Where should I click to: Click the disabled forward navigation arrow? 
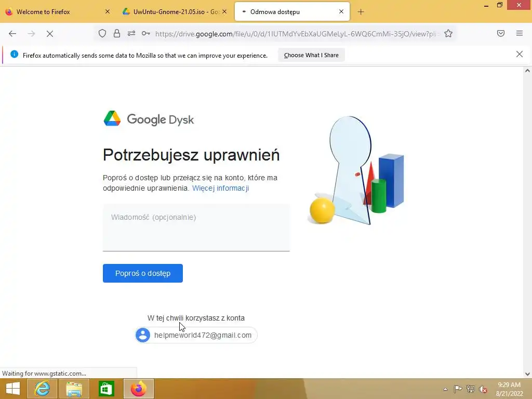[31, 34]
